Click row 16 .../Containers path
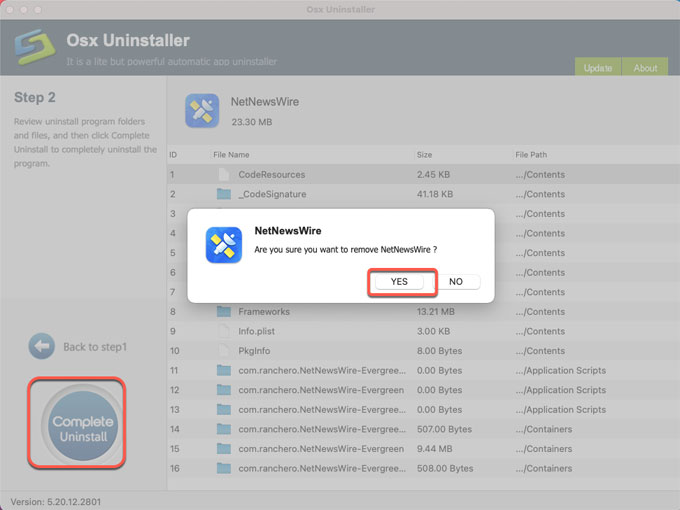This screenshot has width=680, height=510. 543,468
